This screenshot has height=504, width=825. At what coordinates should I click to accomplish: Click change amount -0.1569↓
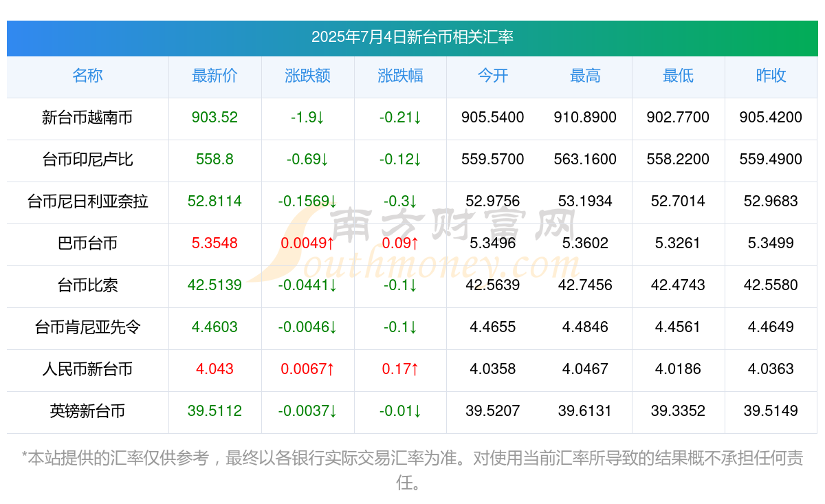pos(307,201)
